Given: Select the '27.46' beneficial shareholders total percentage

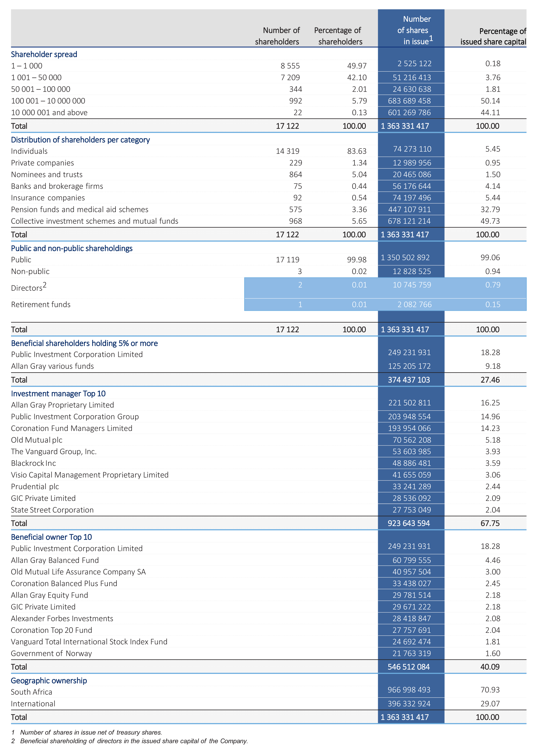Looking at the screenshot, I should pyautogui.click(x=490, y=380).
